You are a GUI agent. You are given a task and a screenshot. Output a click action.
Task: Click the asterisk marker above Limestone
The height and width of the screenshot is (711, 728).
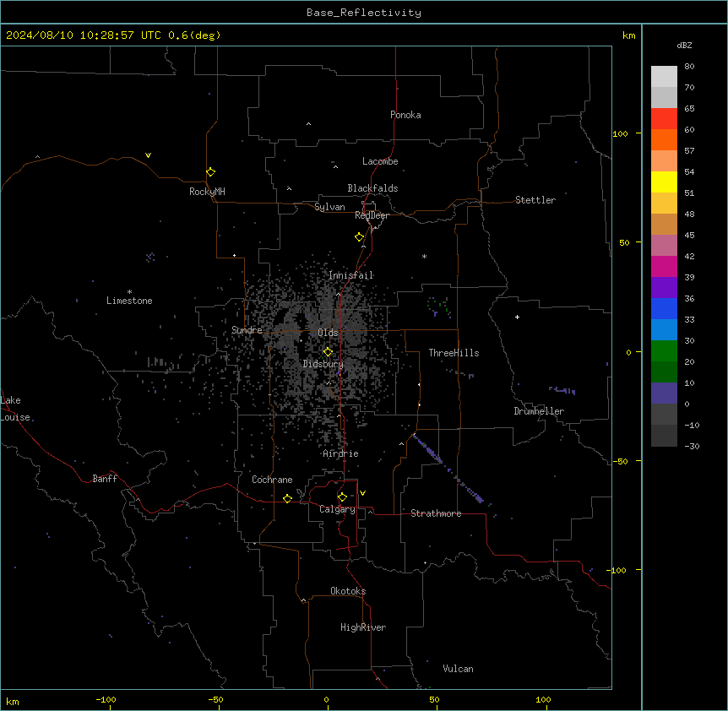129,292
